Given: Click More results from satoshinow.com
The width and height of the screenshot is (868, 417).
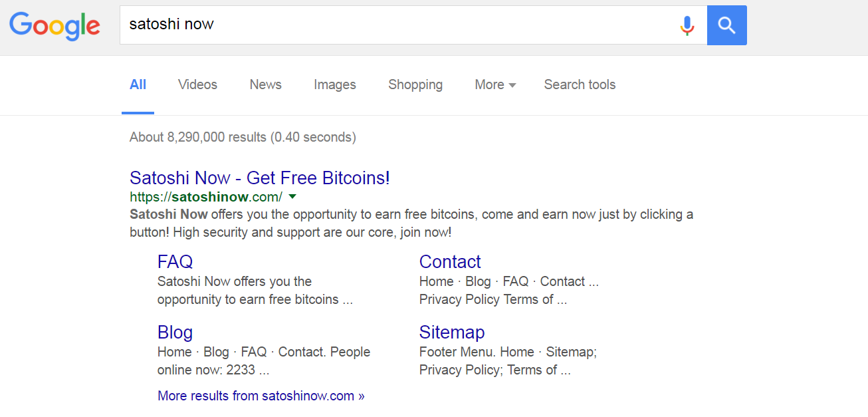Looking at the screenshot, I should coord(261,396).
